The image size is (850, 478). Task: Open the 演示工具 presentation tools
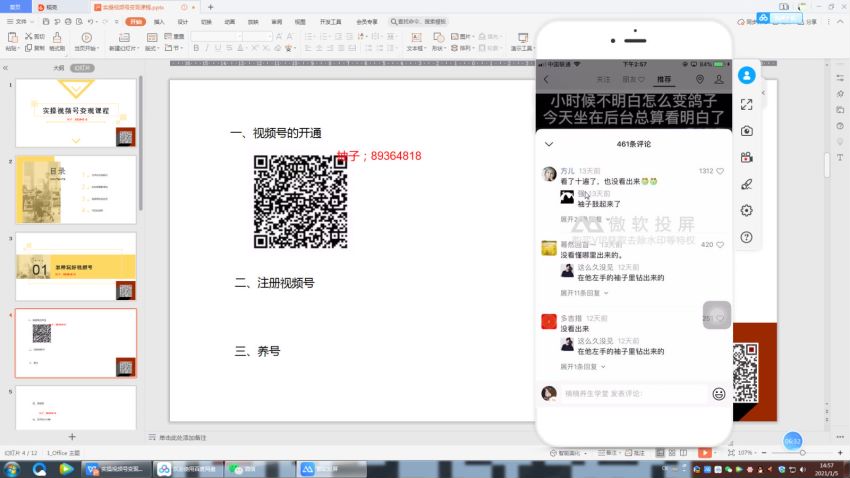[x=523, y=41]
